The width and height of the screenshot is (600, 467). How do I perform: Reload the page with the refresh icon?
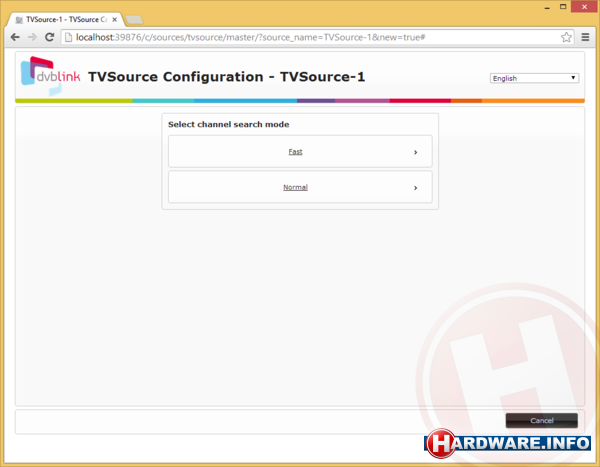tap(49, 37)
